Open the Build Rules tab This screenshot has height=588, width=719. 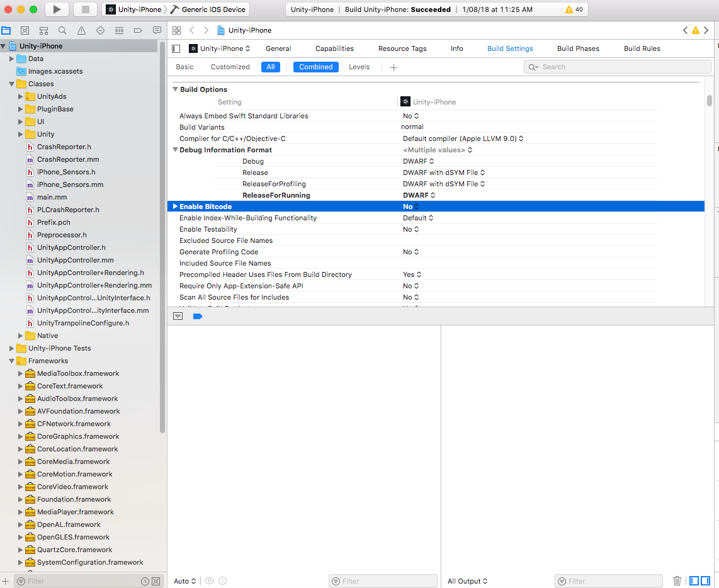coord(642,48)
